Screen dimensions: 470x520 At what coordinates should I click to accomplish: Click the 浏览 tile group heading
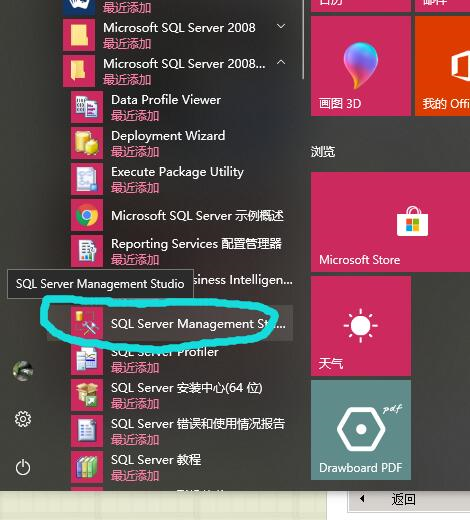tap(323, 152)
